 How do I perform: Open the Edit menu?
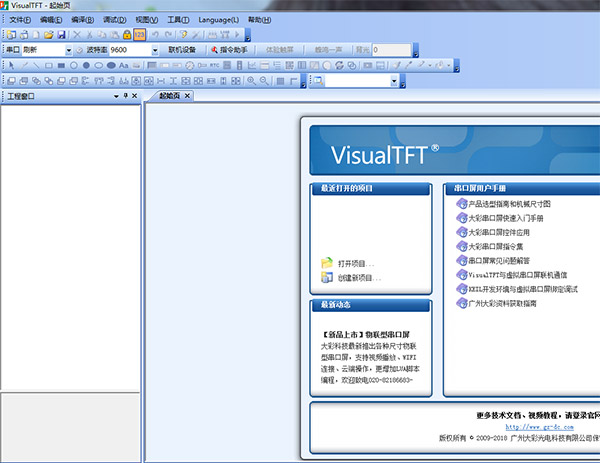51,20
